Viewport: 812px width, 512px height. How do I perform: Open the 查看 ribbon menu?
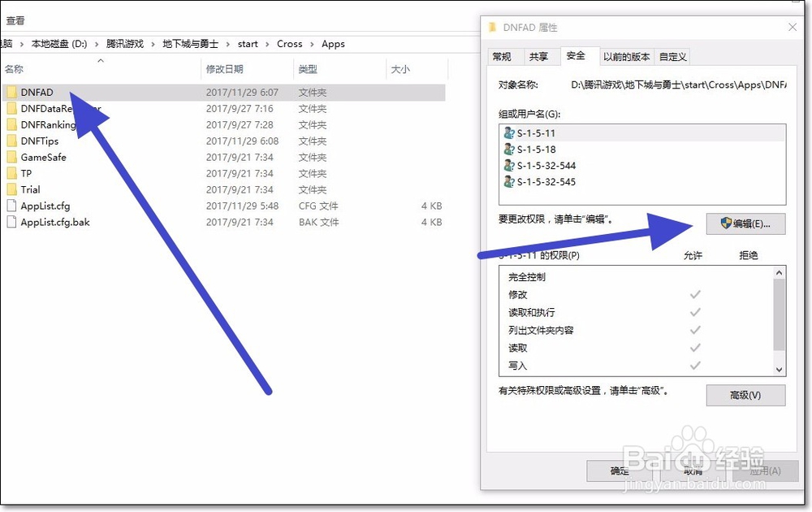[15, 21]
